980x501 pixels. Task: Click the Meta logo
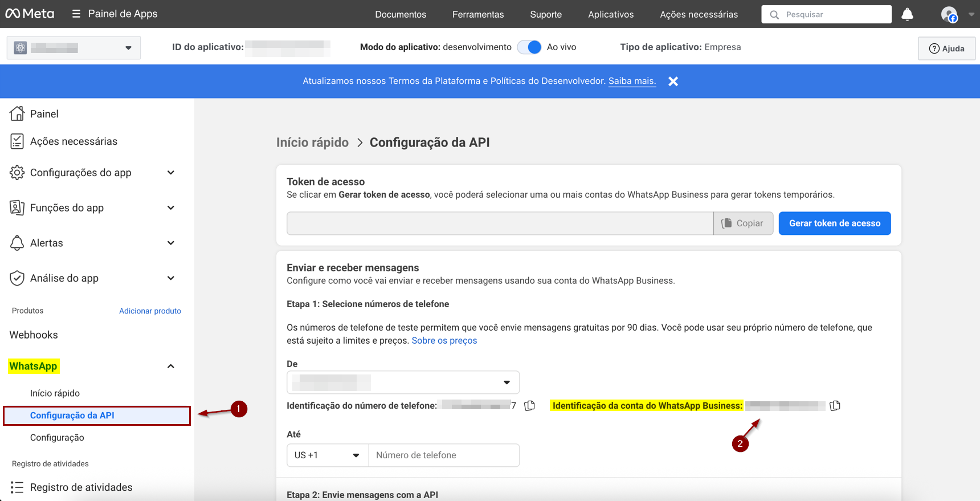(x=30, y=14)
